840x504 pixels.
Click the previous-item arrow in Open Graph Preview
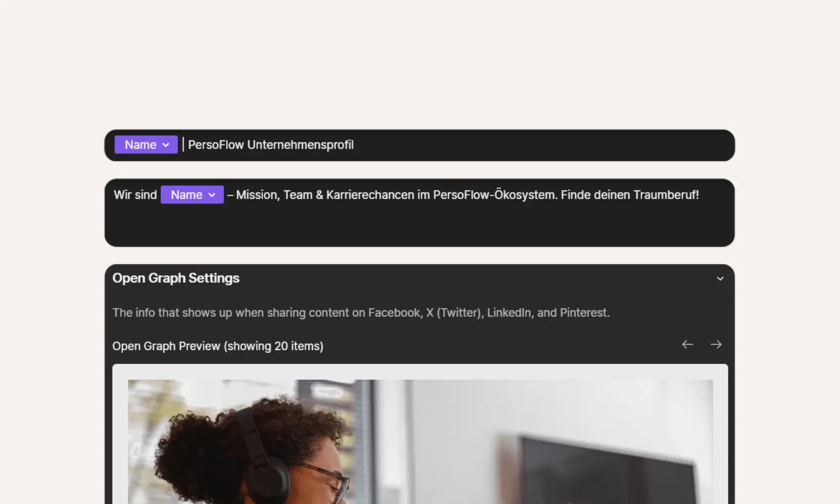pos(688,344)
